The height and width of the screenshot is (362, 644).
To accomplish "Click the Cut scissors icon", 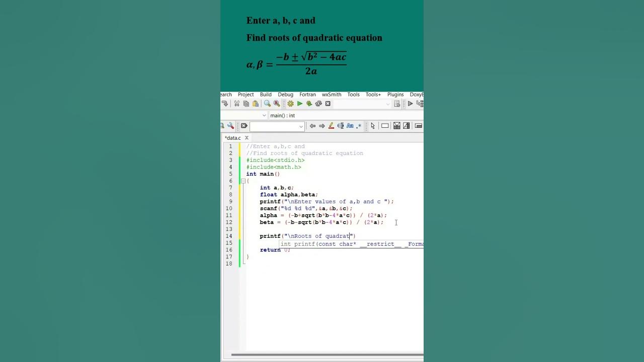I will point(236,104).
